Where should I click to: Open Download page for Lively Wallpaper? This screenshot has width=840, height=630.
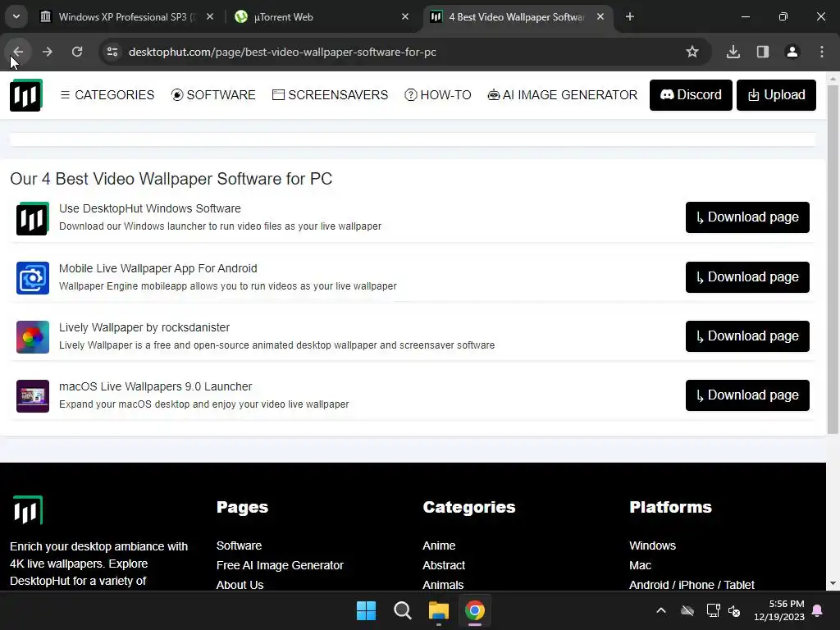click(747, 336)
